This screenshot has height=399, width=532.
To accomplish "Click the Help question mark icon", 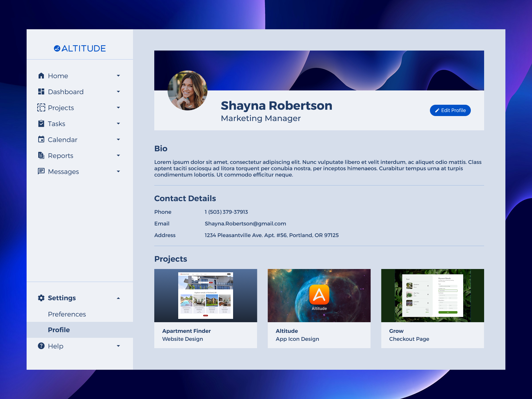I will tap(41, 346).
